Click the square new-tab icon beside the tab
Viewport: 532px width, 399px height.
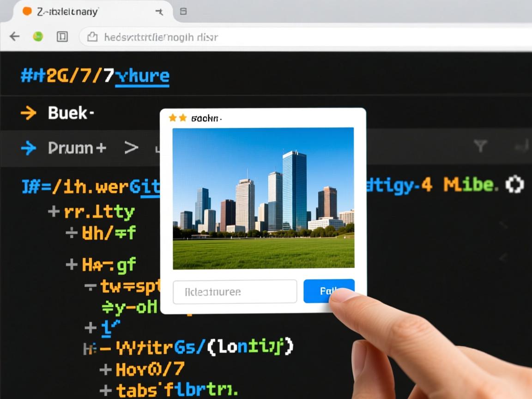(x=183, y=12)
